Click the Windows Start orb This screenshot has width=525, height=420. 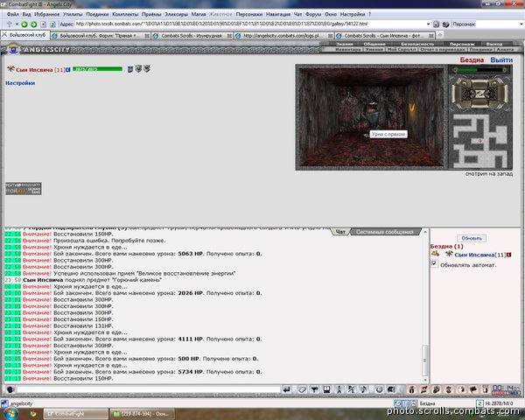pos(11,413)
